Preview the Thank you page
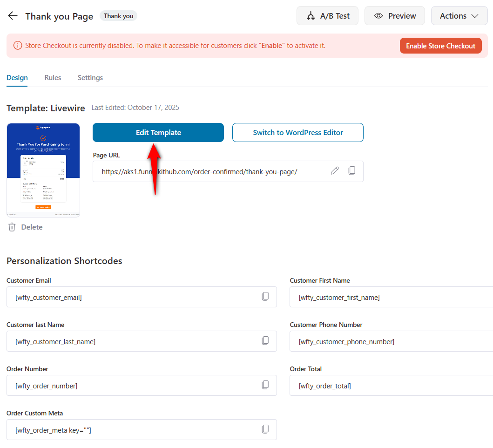 coord(394,16)
